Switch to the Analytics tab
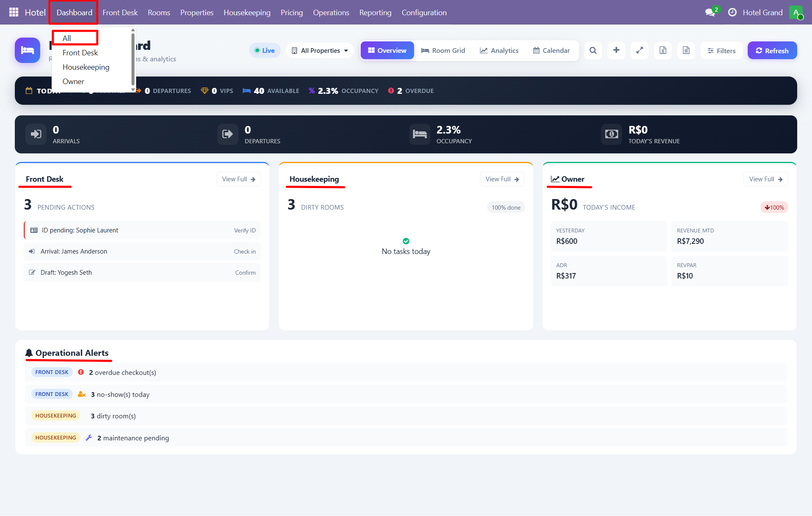812x516 pixels. pos(499,51)
